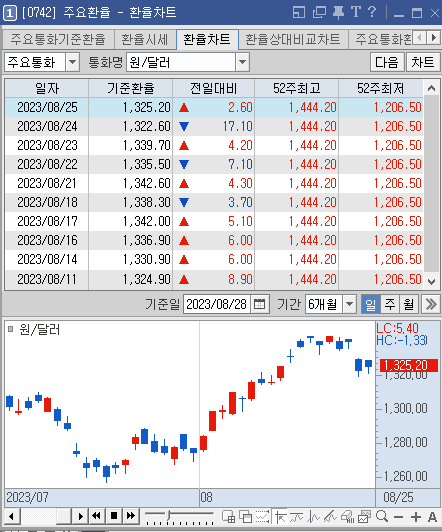Click the overlapping windows icon in title bar
The height and width of the screenshot is (532, 442).
click(x=319, y=13)
